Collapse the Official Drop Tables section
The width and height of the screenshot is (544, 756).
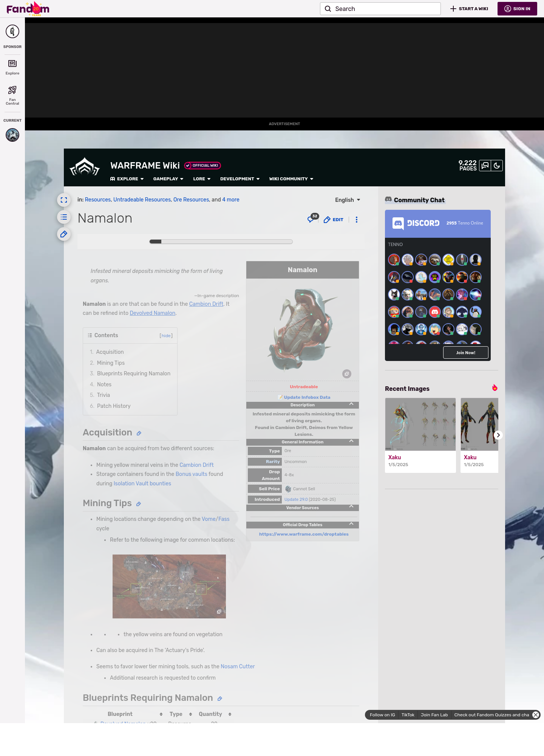(351, 524)
